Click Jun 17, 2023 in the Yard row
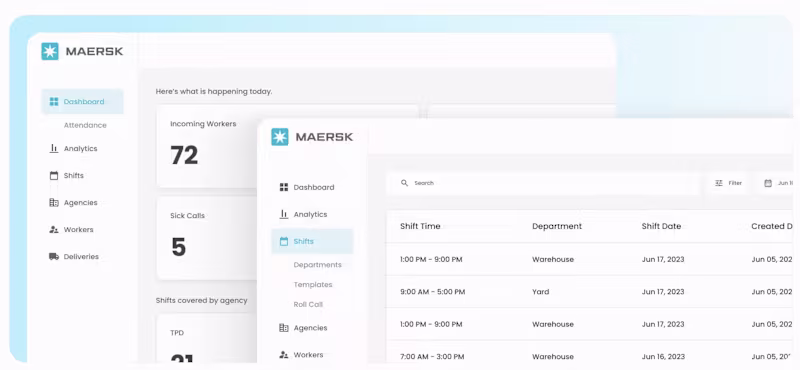 click(663, 292)
